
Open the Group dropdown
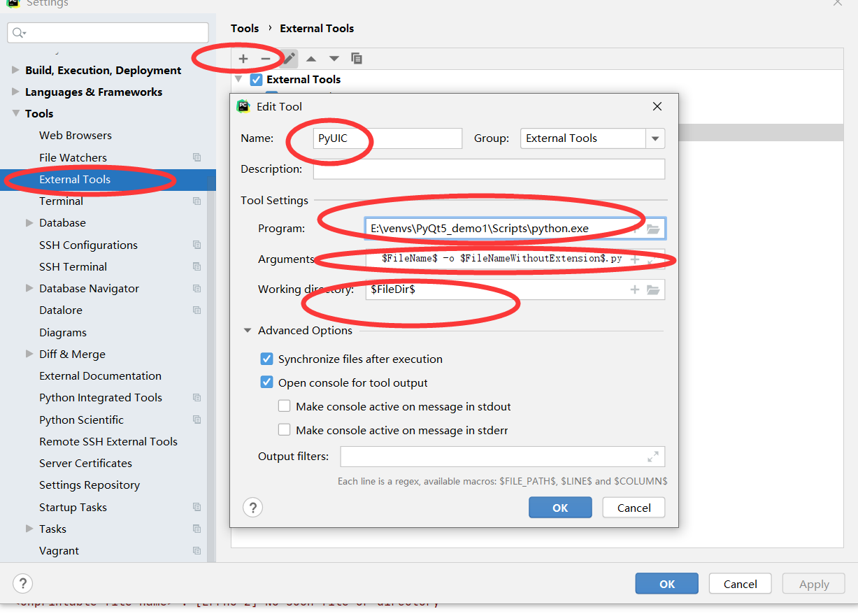(x=655, y=138)
